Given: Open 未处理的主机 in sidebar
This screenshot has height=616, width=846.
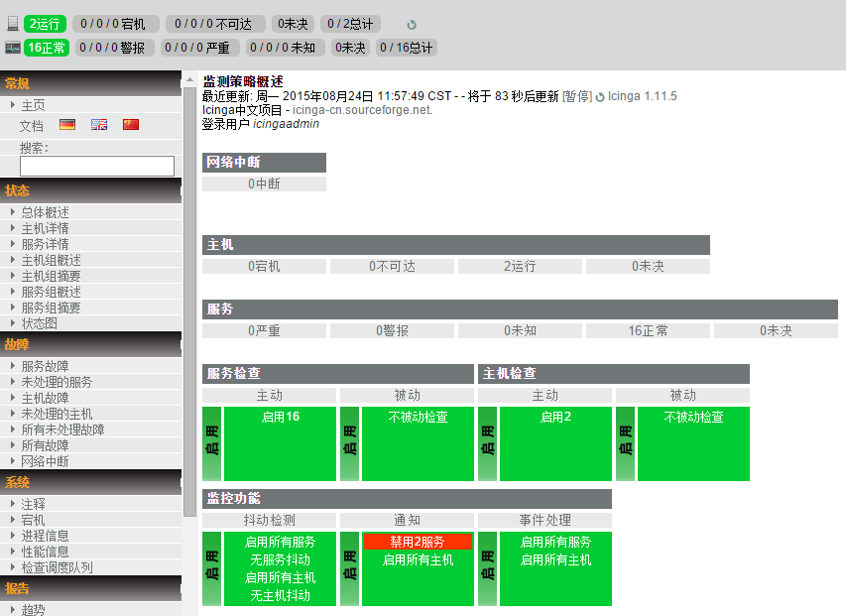Looking at the screenshot, I should tap(58, 414).
